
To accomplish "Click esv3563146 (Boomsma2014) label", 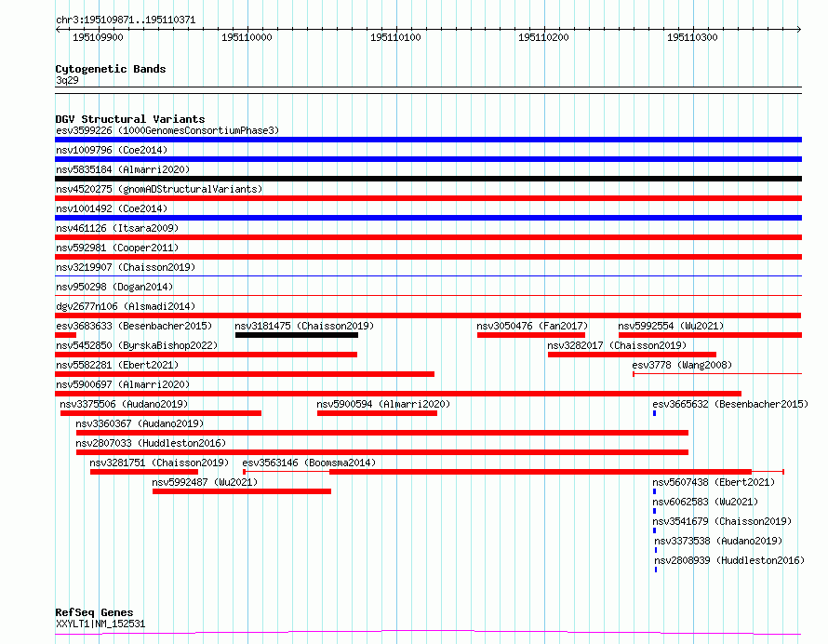I will [309, 463].
